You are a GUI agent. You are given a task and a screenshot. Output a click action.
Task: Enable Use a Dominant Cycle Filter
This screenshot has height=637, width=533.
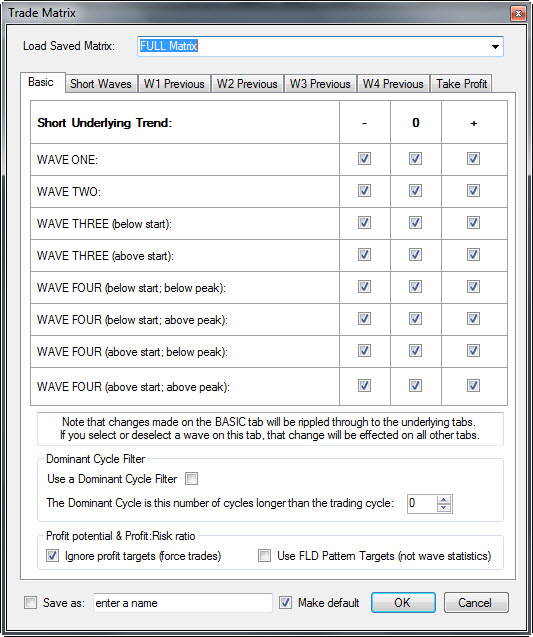[191, 479]
